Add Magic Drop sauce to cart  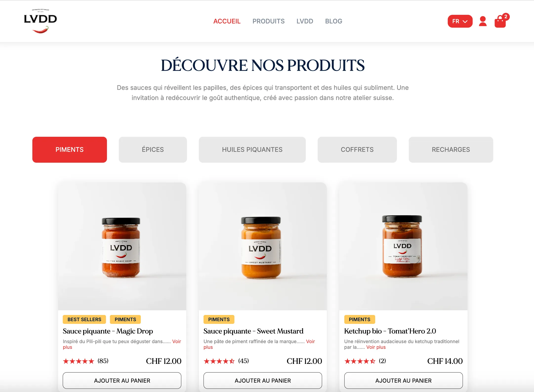click(122, 380)
